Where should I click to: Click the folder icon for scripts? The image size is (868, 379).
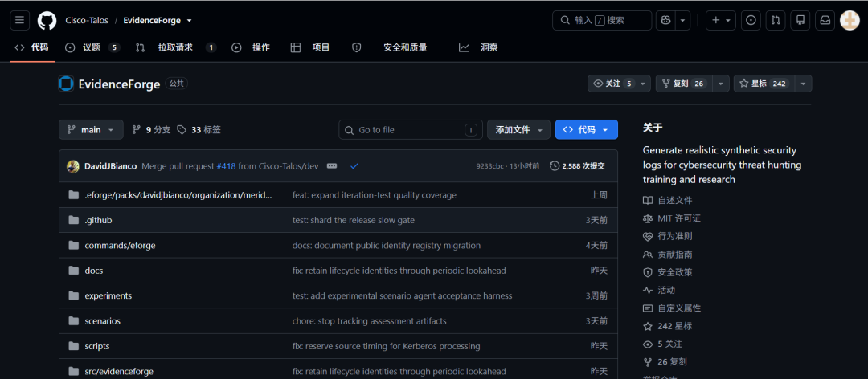click(74, 346)
